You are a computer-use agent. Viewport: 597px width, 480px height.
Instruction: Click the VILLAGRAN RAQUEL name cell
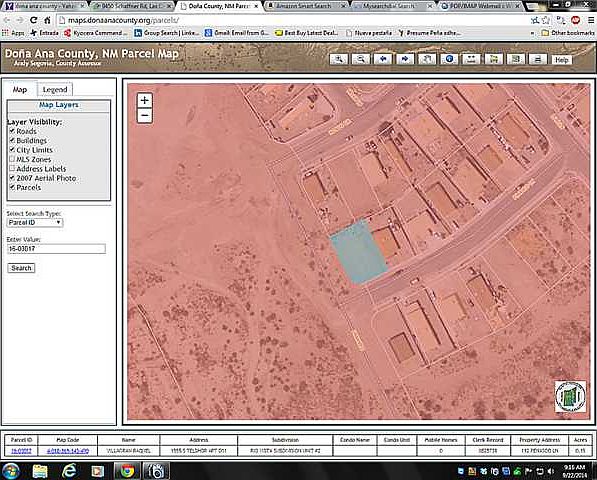[129, 451]
